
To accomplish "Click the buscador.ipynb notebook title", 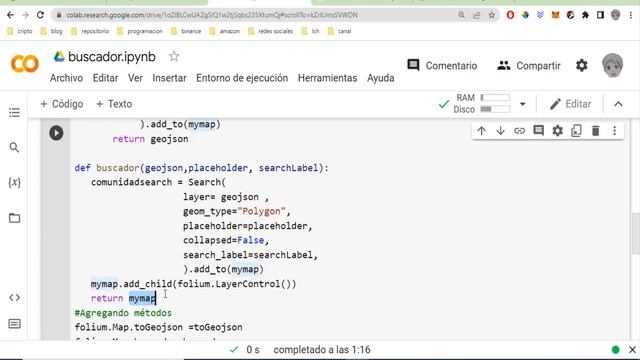I will 112,57.
